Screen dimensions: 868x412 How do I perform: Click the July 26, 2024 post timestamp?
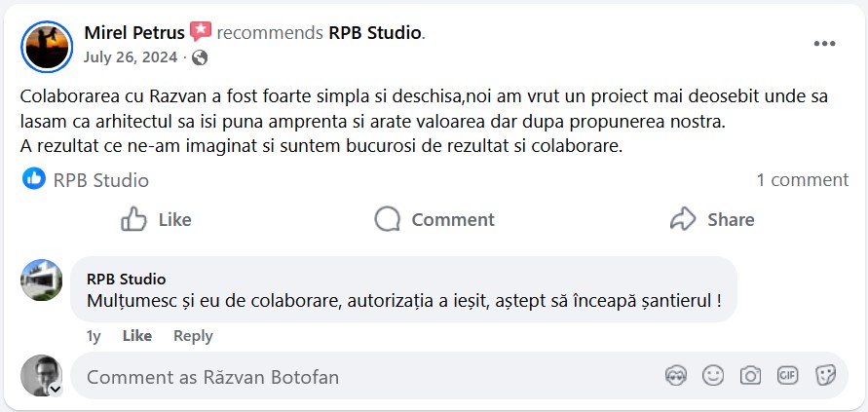tap(130, 57)
